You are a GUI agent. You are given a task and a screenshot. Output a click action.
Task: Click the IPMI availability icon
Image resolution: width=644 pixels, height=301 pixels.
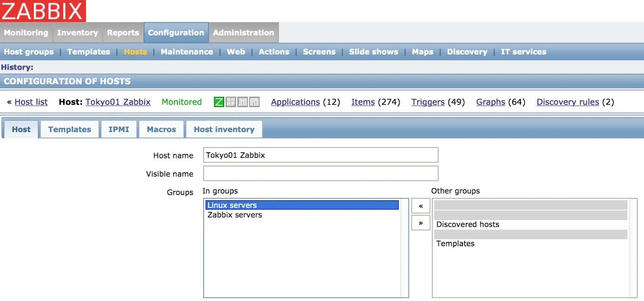coord(254,102)
